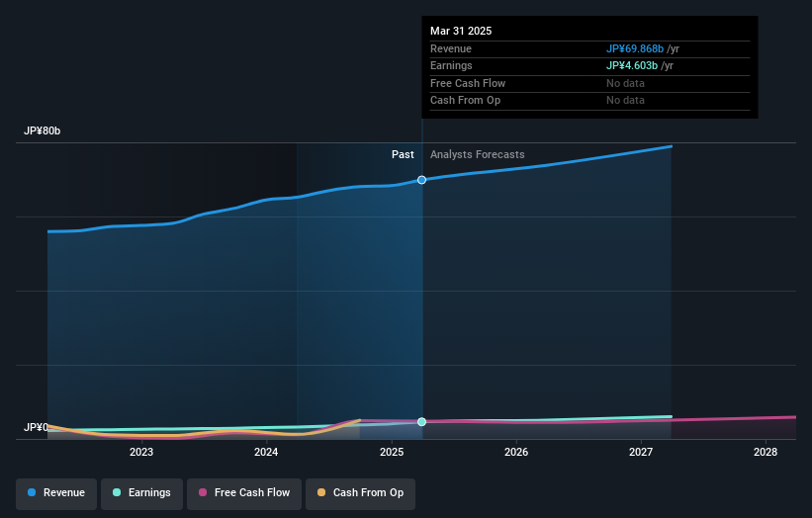
Task: Click the orange Cash From Op legend dot
Action: tap(321, 492)
